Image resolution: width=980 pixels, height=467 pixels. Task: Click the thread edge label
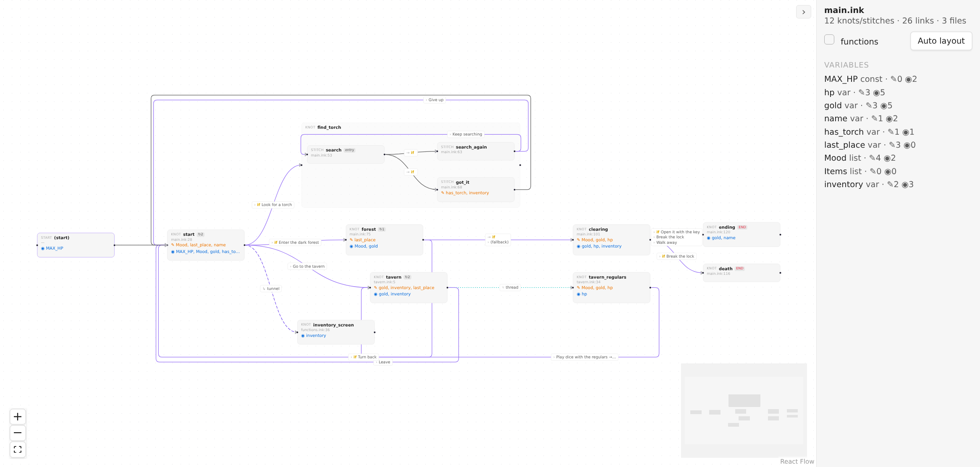click(511, 287)
